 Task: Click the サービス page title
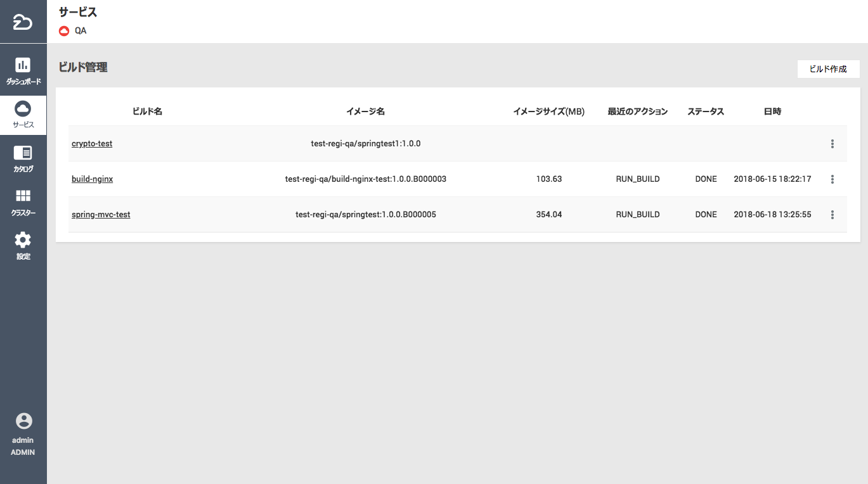[78, 12]
